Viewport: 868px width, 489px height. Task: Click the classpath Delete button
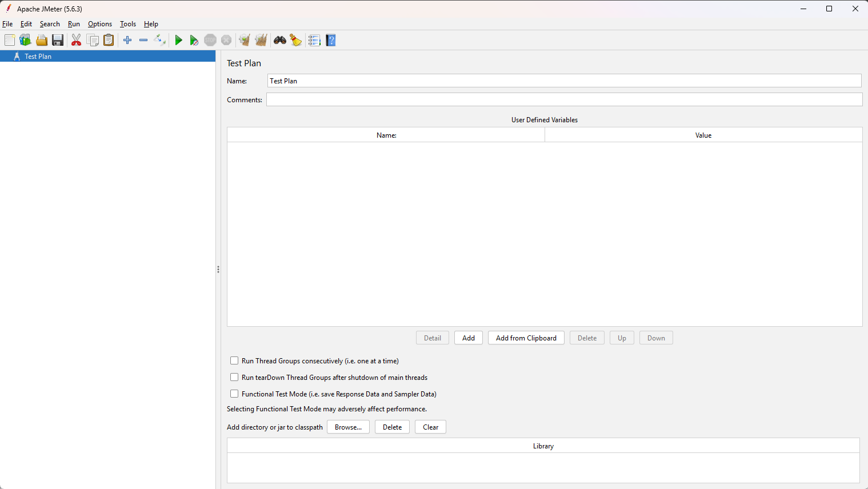tap(392, 427)
